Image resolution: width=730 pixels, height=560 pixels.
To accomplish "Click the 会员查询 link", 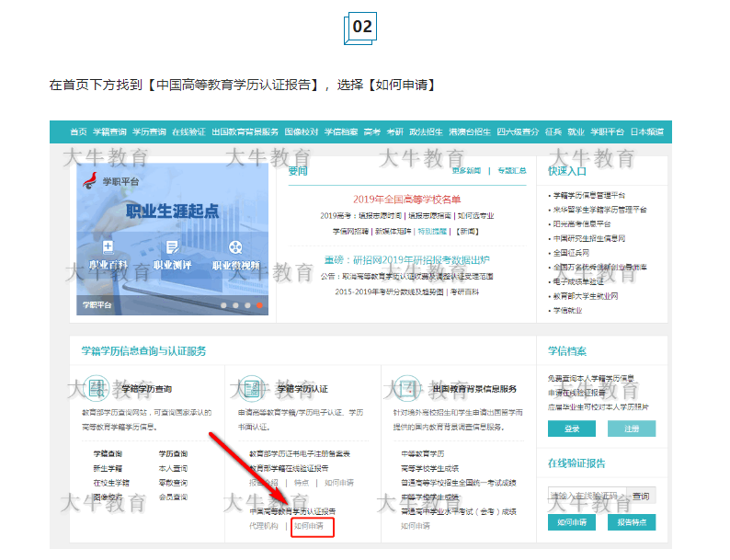I will [x=173, y=497].
